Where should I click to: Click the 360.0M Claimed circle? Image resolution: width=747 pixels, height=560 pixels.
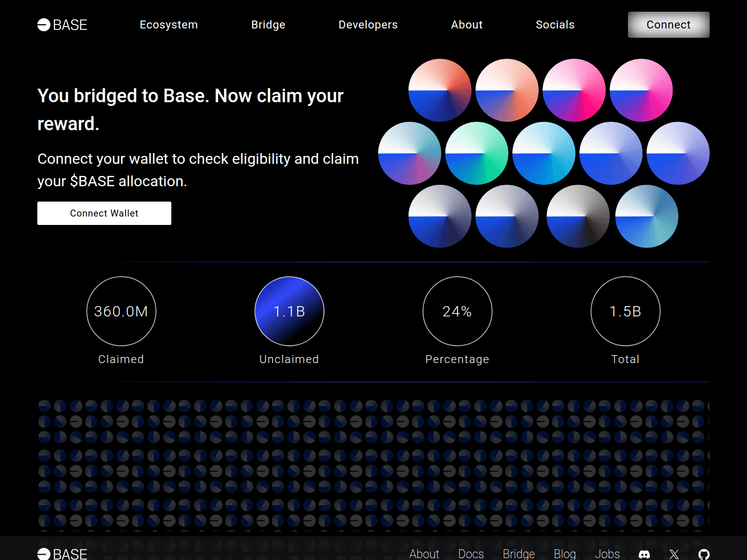click(121, 311)
